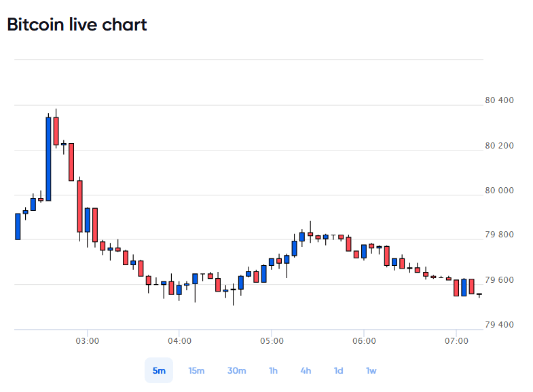Viewport: 533px width, 392px height.
Task: Click the last candle at chart's right edge
Action: point(479,294)
